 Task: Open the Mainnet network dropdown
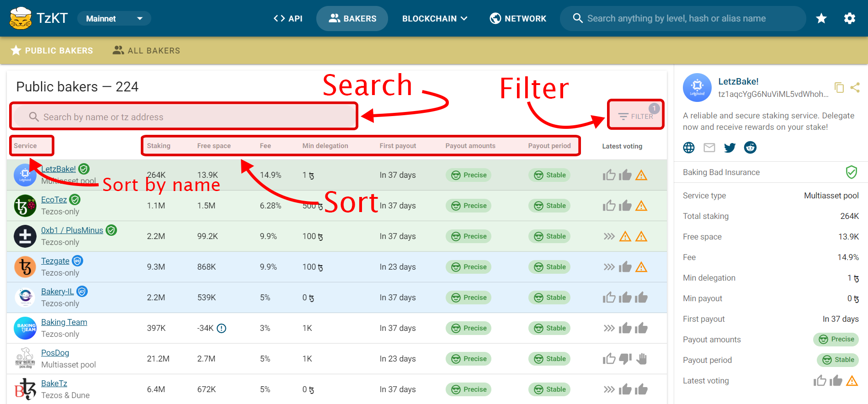(114, 18)
